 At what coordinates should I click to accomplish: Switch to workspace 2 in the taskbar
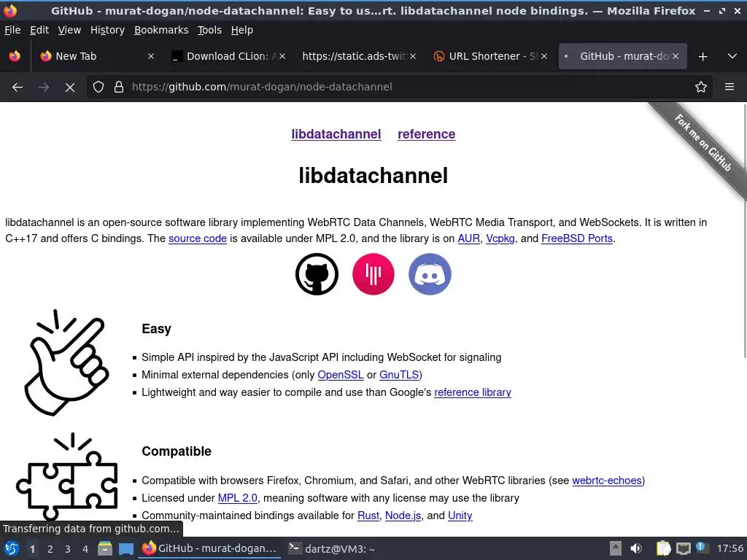pos(50,549)
